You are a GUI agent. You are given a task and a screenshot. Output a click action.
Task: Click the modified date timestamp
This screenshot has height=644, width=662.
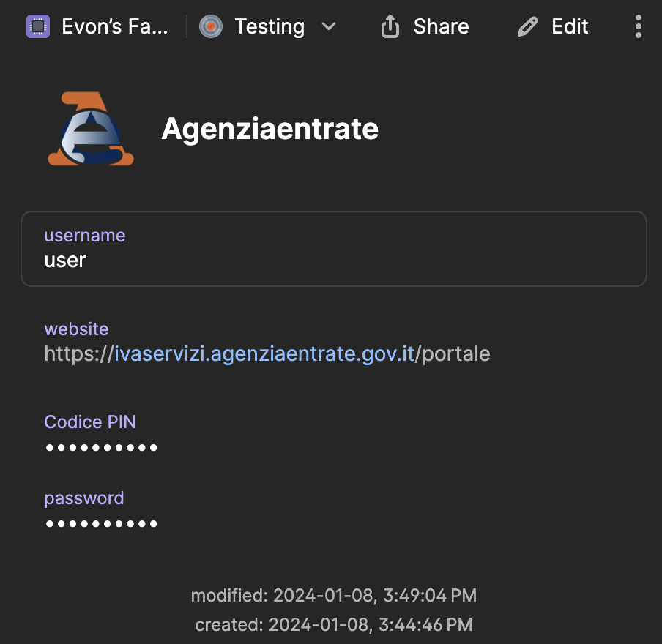coord(333,596)
